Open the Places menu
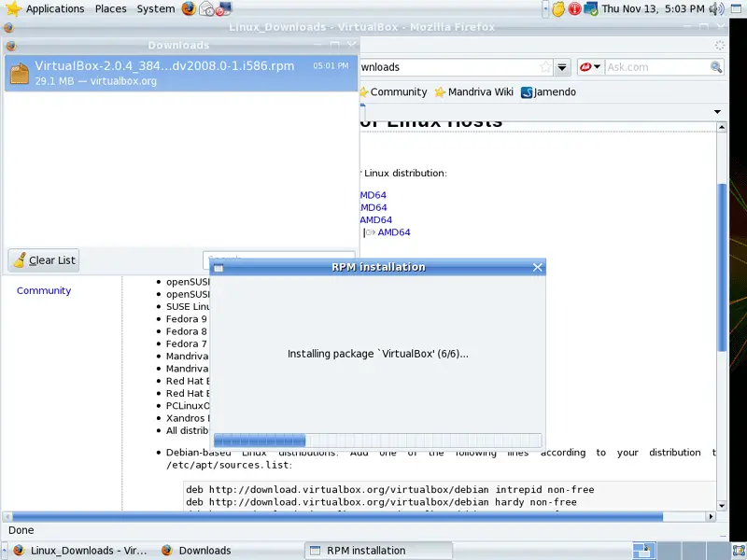Viewport: 747px width, 560px height. pyautogui.click(x=110, y=8)
